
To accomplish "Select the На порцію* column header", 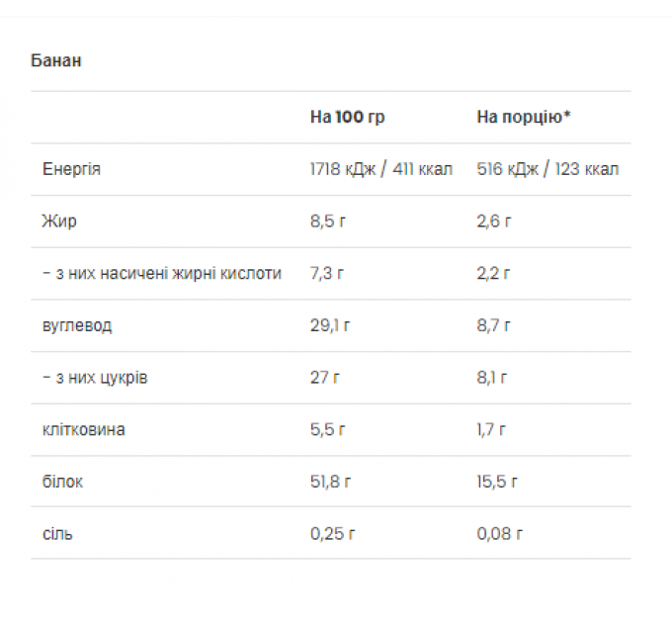I will [524, 117].
